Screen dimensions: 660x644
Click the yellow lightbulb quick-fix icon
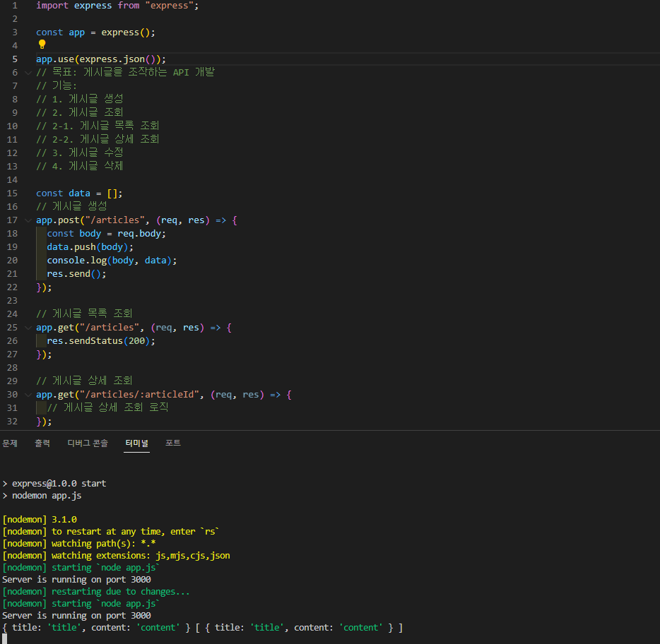tap(42, 44)
